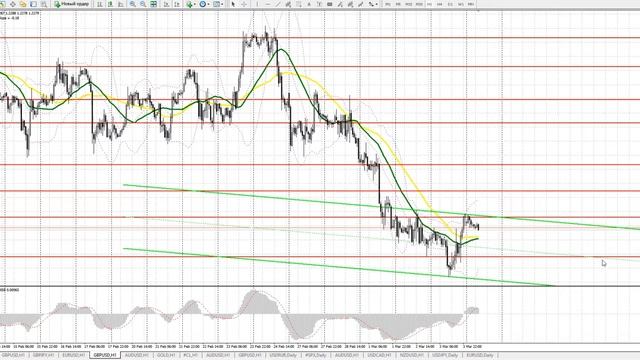640x360 pixels.
Task: Set timeframe to W1
Action: tap(461, 4)
